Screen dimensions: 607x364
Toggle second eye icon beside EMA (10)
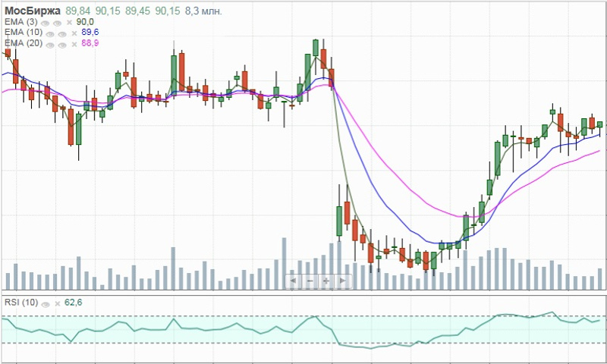point(62,33)
